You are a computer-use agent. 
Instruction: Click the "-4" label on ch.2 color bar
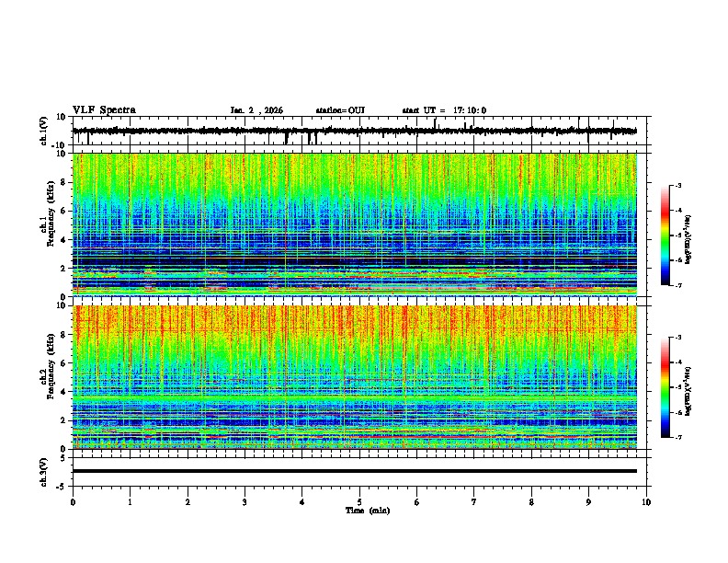[678, 362]
